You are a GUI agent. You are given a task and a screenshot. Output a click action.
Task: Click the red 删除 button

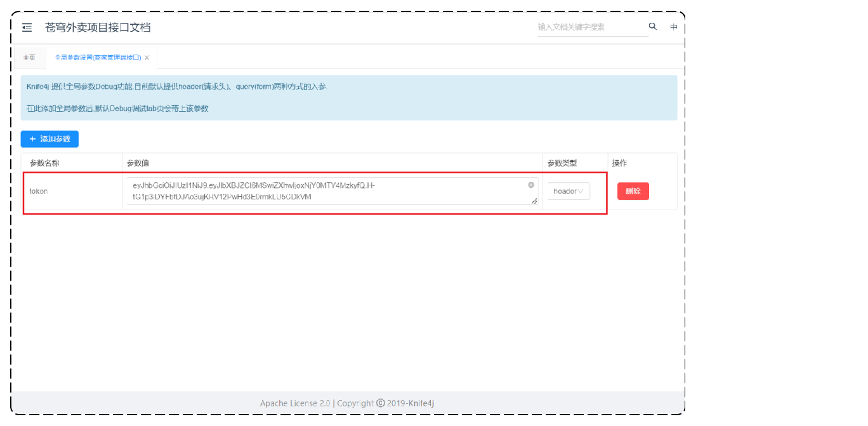click(633, 190)
